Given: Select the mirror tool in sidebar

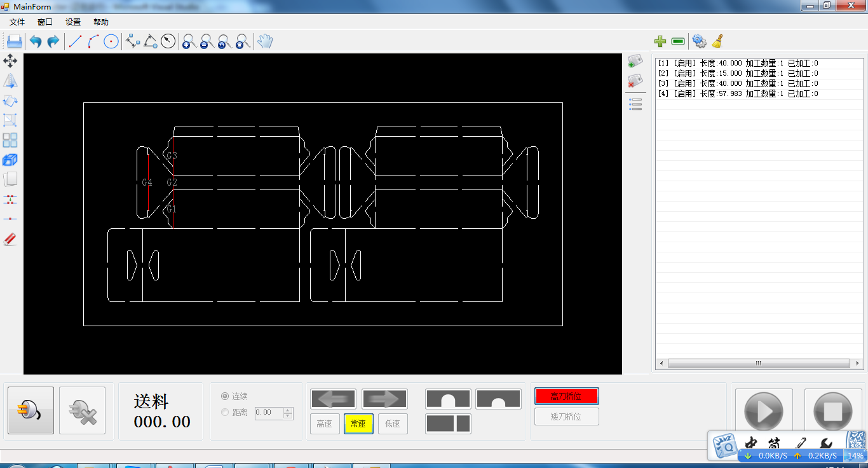Looking at the screenshot, I should pos(10,81).
